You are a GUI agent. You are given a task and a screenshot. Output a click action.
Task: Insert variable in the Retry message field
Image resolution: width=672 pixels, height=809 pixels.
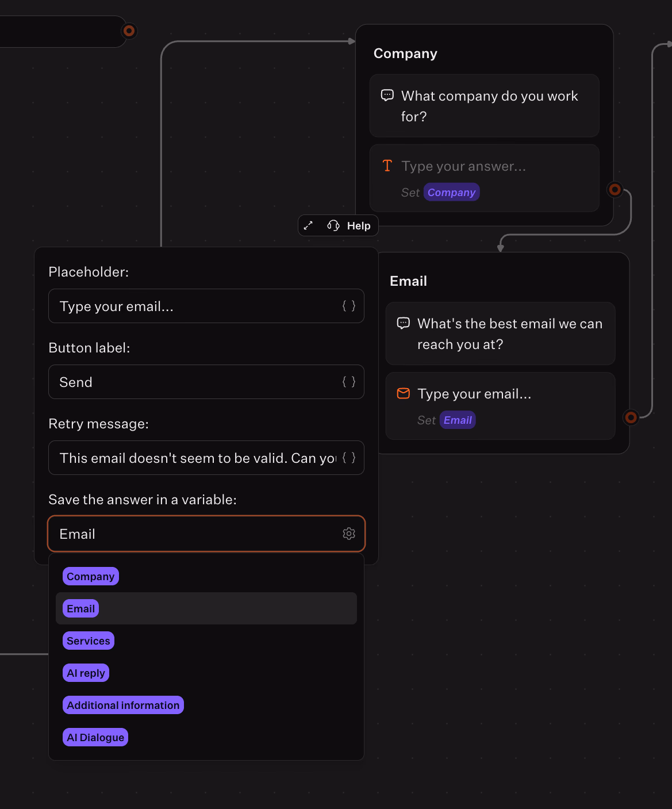click(x=349, y=458)
